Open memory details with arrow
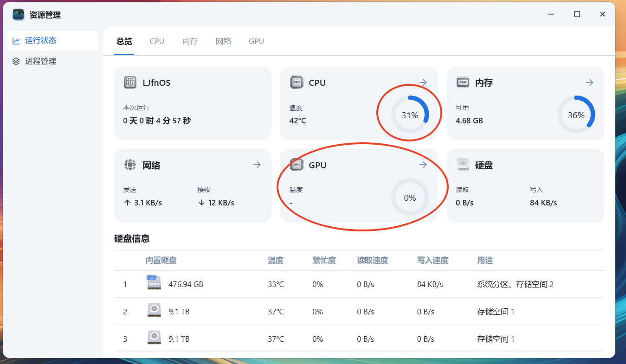The height and width of the screenshot is (364, 626). coord(589,83)
